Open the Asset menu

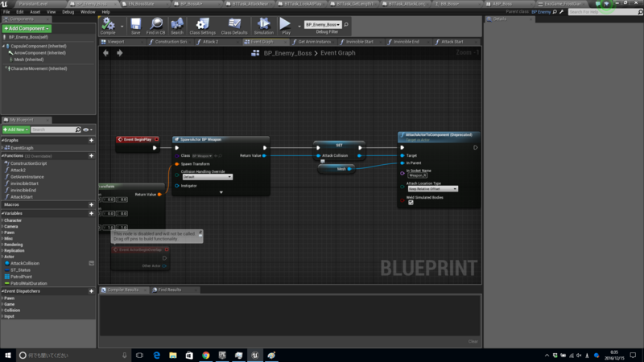coord(35,12)
